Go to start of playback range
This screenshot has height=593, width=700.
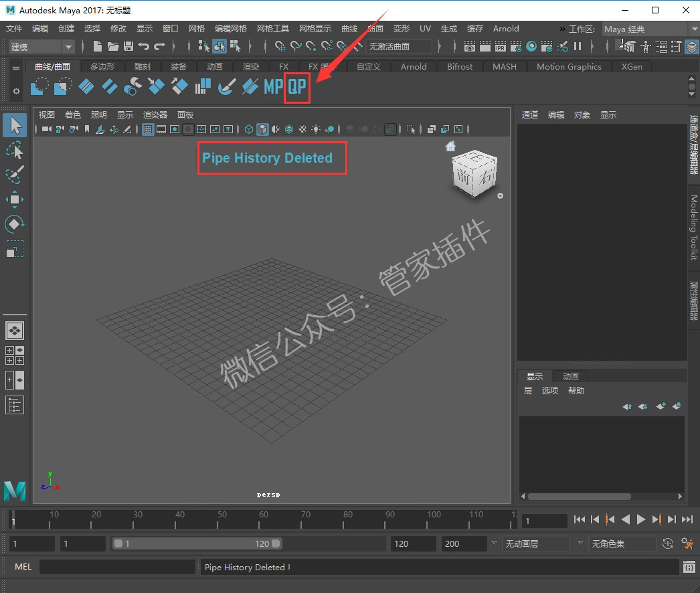point(580,519)
